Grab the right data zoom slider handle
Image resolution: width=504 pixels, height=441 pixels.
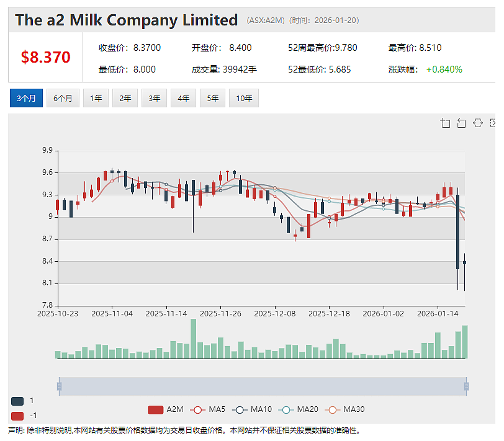coord(466,386)
